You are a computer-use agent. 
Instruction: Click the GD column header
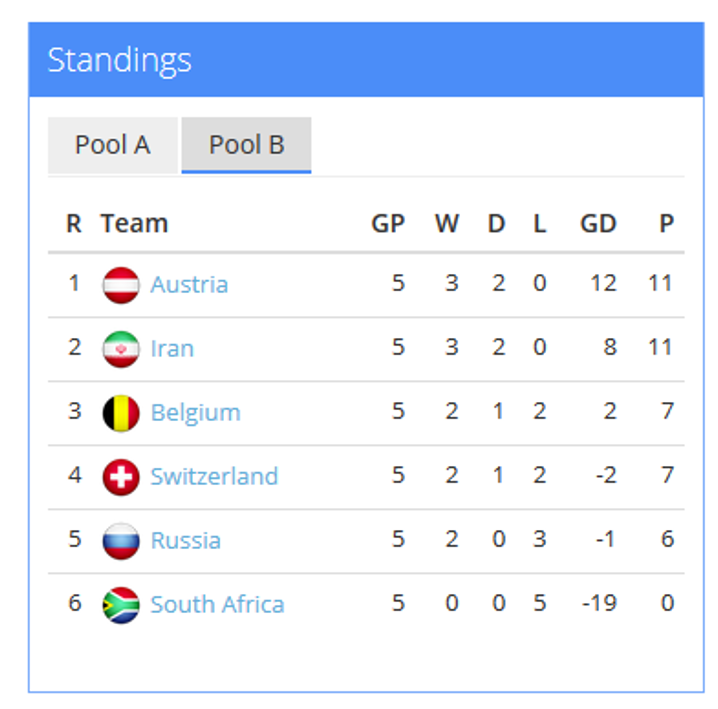[x=598, y=224]
